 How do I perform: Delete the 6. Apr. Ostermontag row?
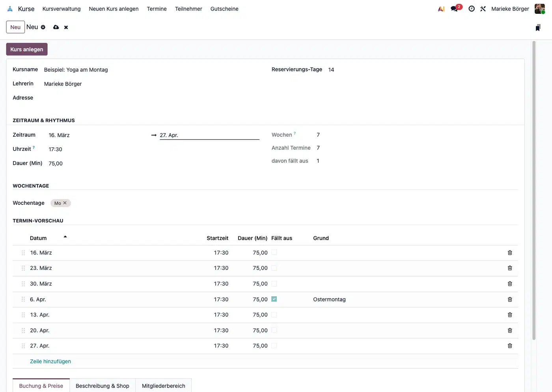(510, 299)
